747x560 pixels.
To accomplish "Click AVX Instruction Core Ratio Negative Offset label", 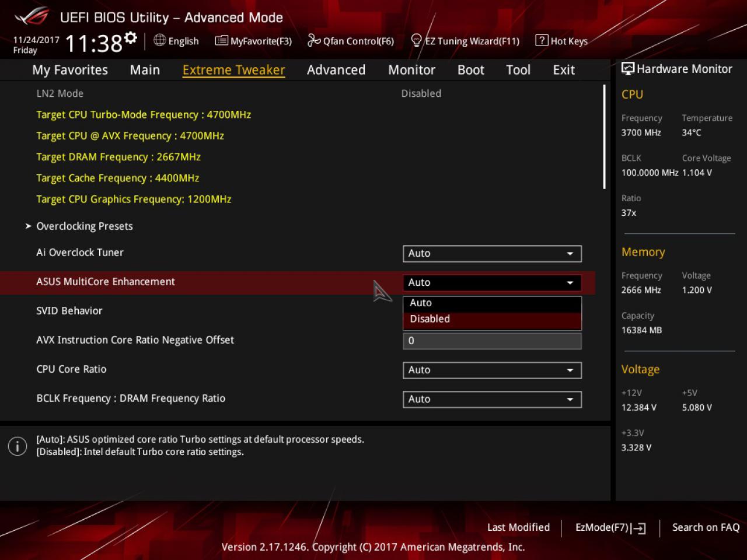I will pos(135,340).
